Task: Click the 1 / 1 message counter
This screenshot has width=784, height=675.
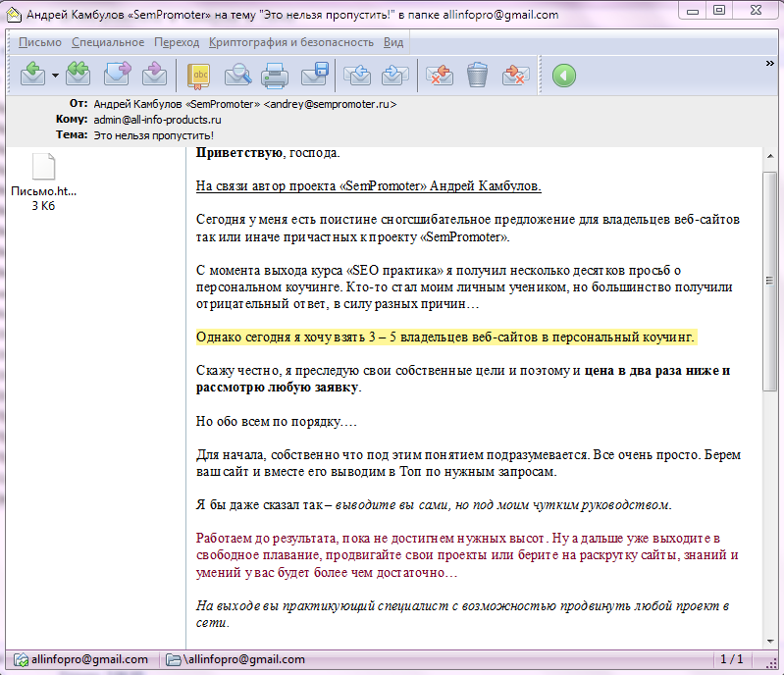Action: (x=731, y=659)
